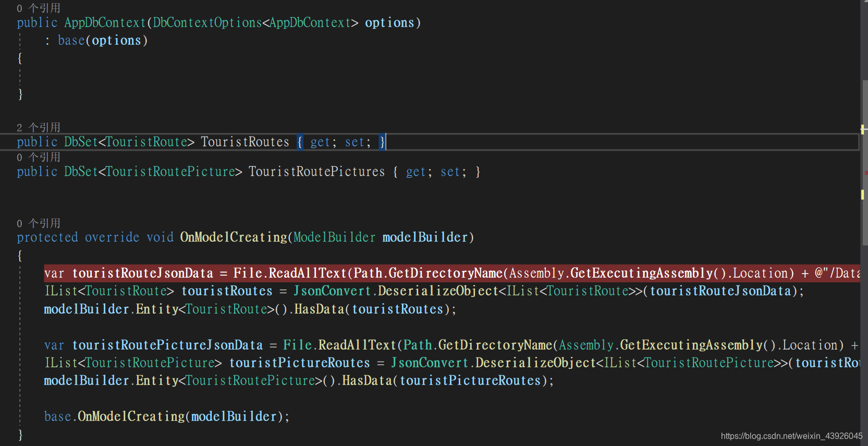
Task: Click 'protected' keyword of OnModelCreating
Action: pyautogui.click(x=47, y=238)
